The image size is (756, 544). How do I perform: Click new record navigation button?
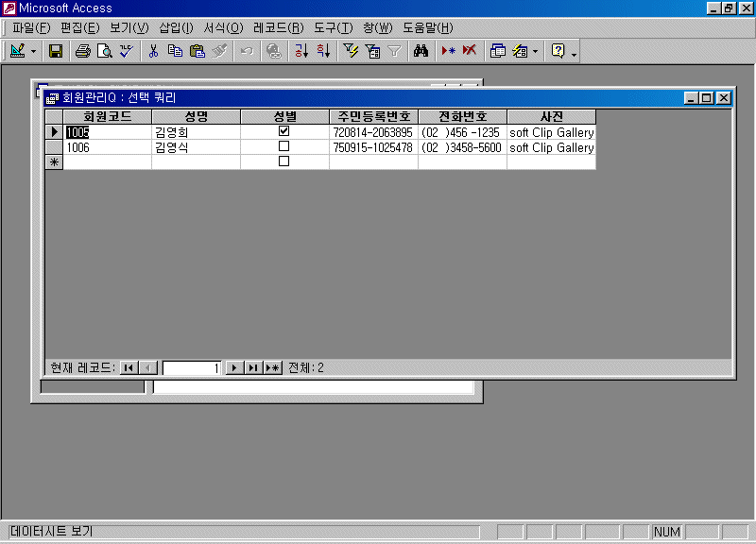click(272, 368)
